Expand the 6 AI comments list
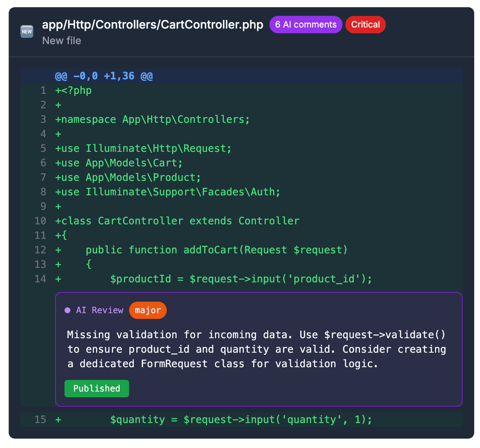Image resolution: width=480 pixels, height=448 pixels. (306, 24)
